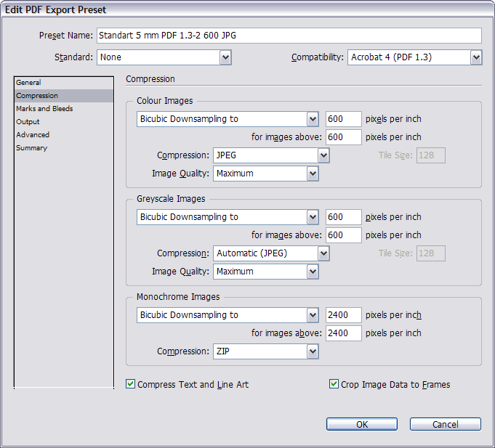495x448 pixels.
Task: Open Greyscale Images Image Quality dropdown
Action: [x=266, y=272]
